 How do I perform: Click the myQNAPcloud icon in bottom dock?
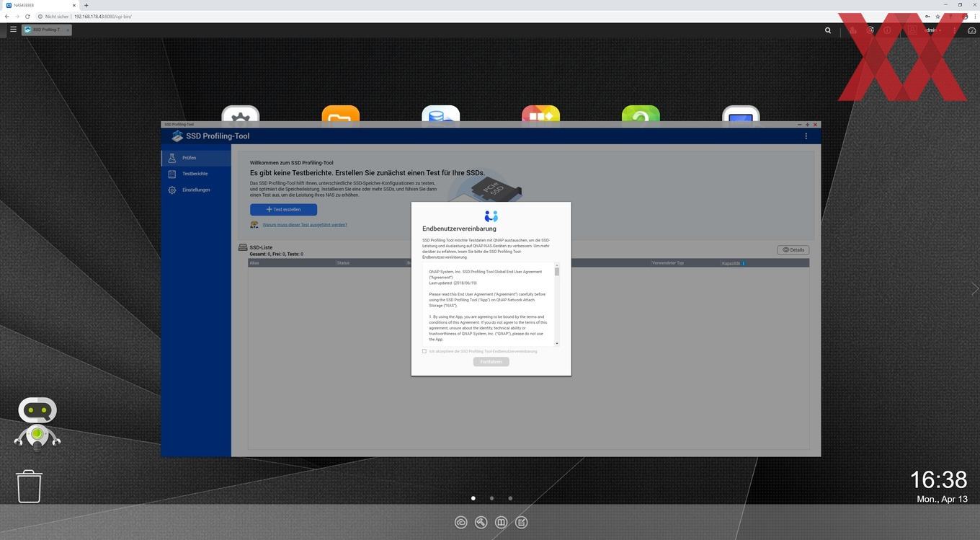pyautogui.click(x=461, y=522)
